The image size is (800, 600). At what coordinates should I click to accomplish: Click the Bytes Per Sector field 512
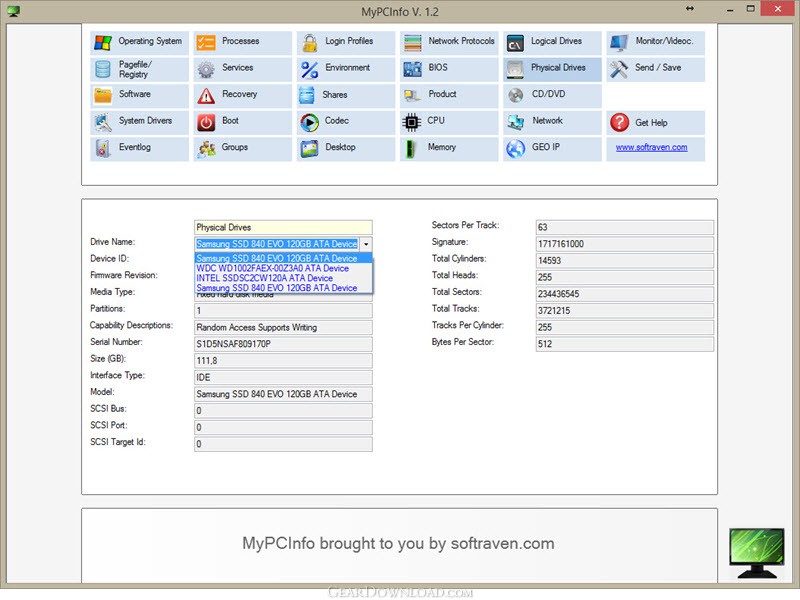point(624,344)
